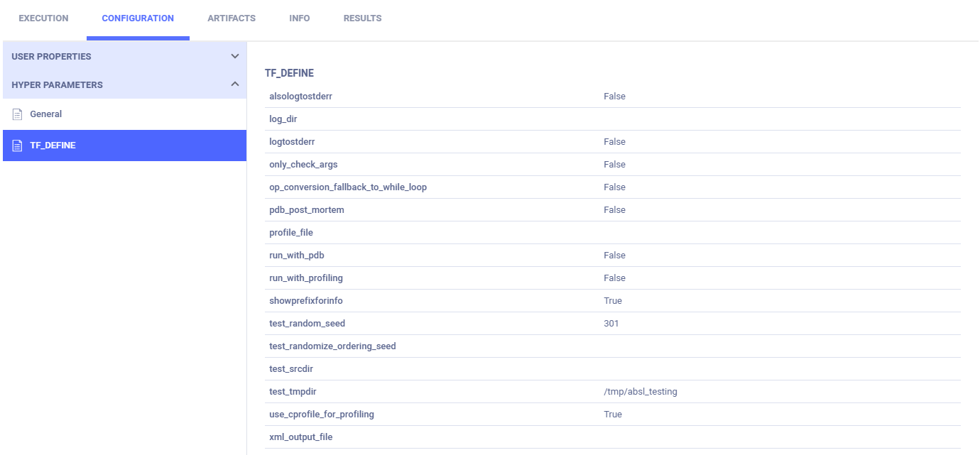The width and height of the screenshot is (980, 455).
Task: View the RESULTS tab
Action: [x=362, y=18]
